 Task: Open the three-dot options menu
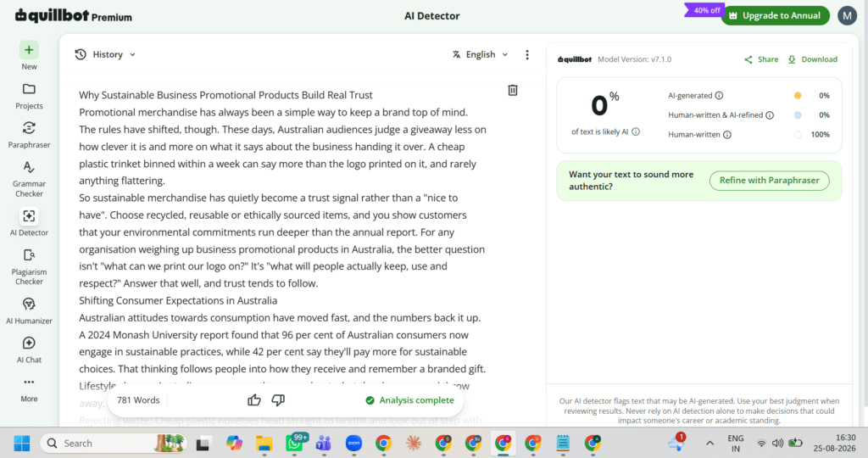click(x=527, y=54)
